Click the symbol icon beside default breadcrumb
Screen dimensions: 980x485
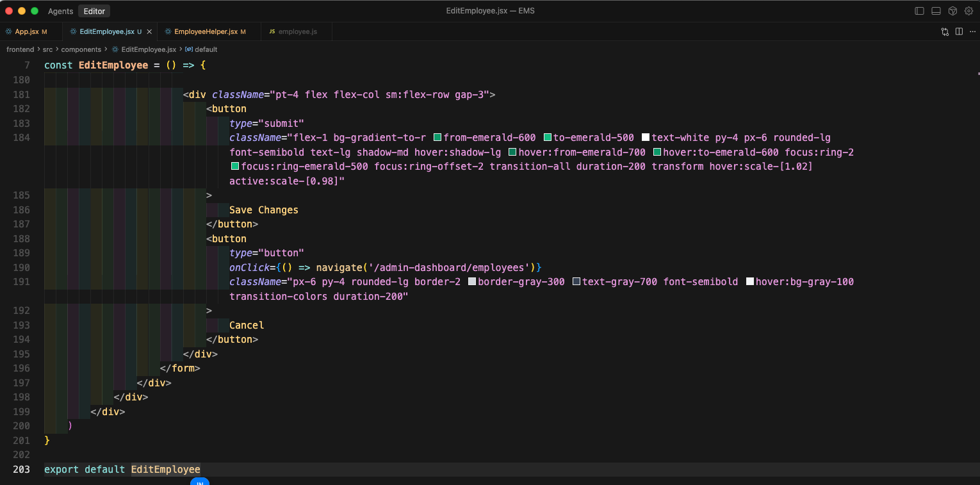(x=189, y=49)
